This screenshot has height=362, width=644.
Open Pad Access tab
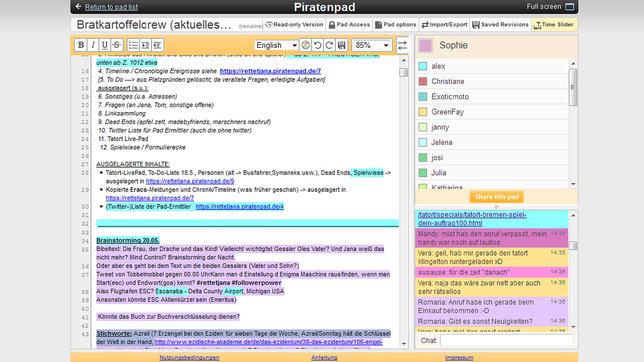click(349, 25)
